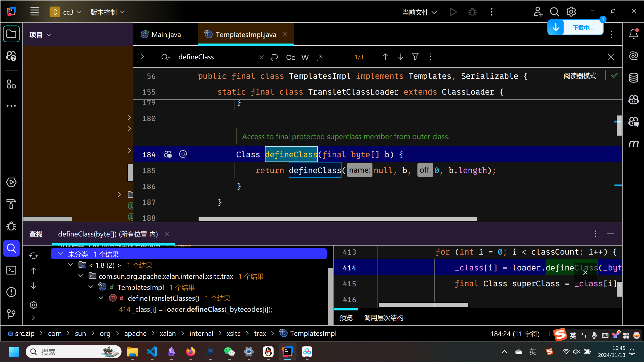Select the 查找 tool window title
This screenshot has width=644, height=362.
(36, 234)
